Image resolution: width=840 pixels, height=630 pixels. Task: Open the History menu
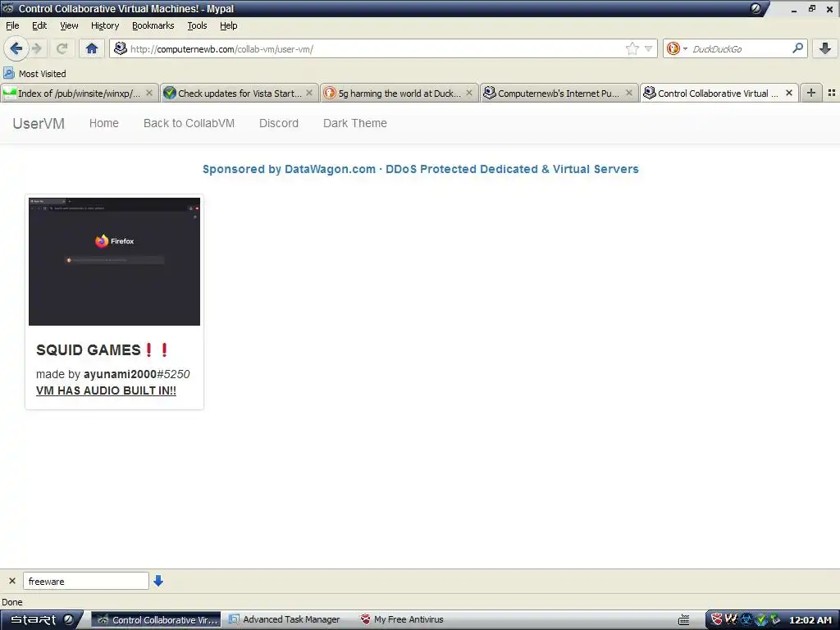click(x=105, y=25)
